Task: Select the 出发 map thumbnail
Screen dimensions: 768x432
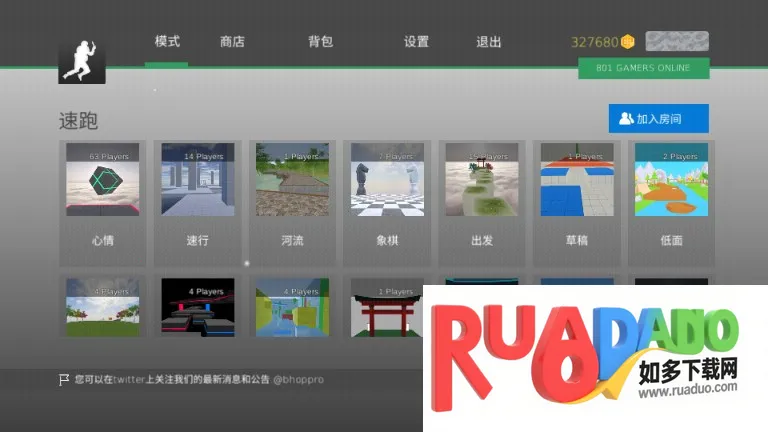Action: tap(482, 180)
